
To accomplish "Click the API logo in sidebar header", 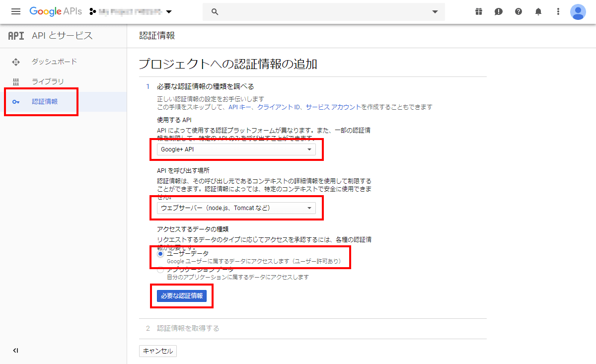I will click(16, 36).
